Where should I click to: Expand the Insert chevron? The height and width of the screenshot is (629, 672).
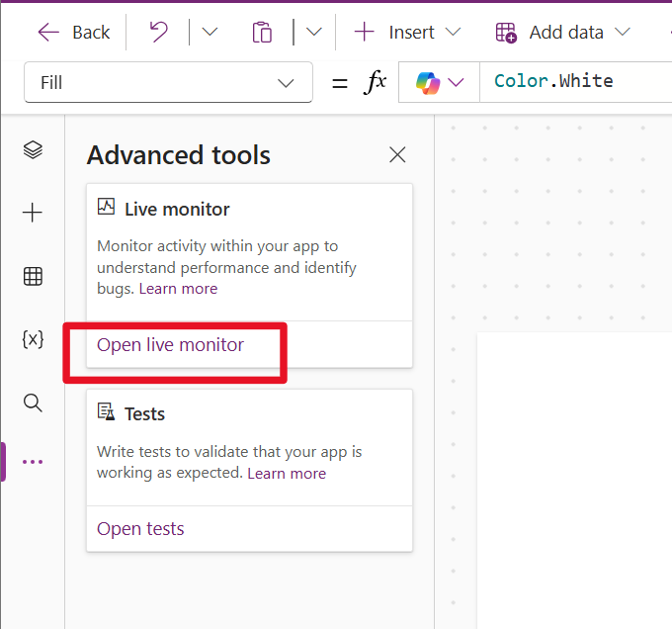[453, 33]
